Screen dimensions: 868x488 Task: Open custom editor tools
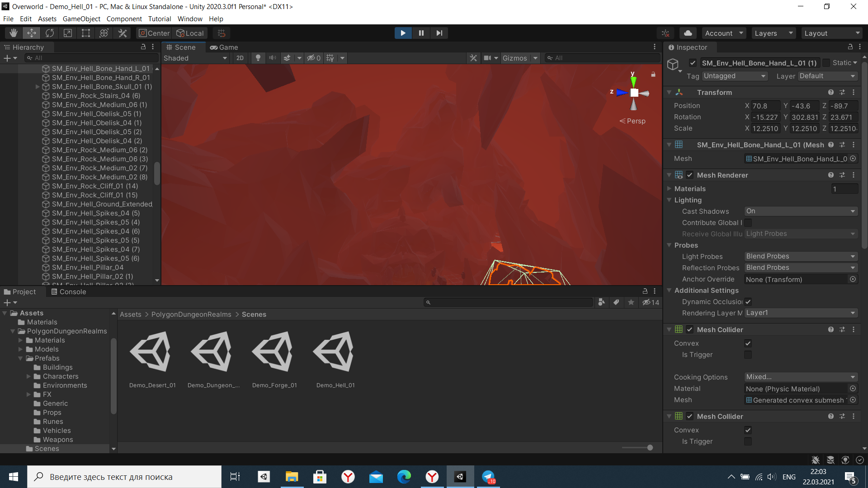click(x=123, y=33)
